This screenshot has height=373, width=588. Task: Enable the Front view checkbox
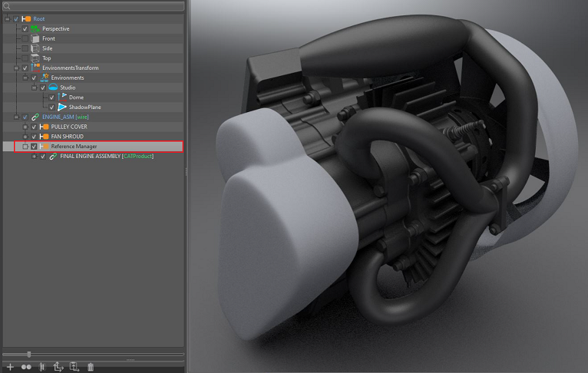pos(25,38)
